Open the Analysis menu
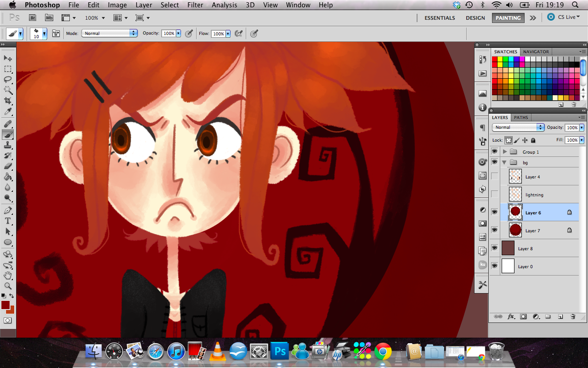The height and width of the screenshot is (368, 588). pyautogui.click(x=224, y=5)
